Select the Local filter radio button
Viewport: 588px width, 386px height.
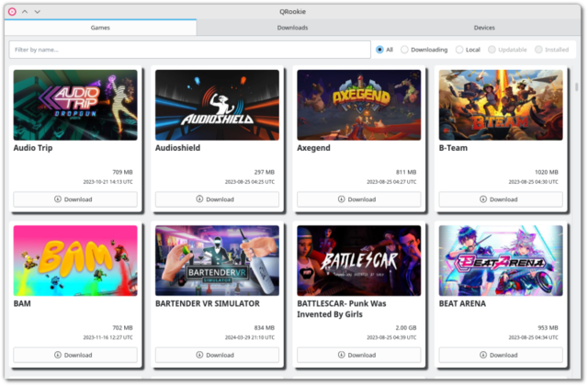click(468, 50)
